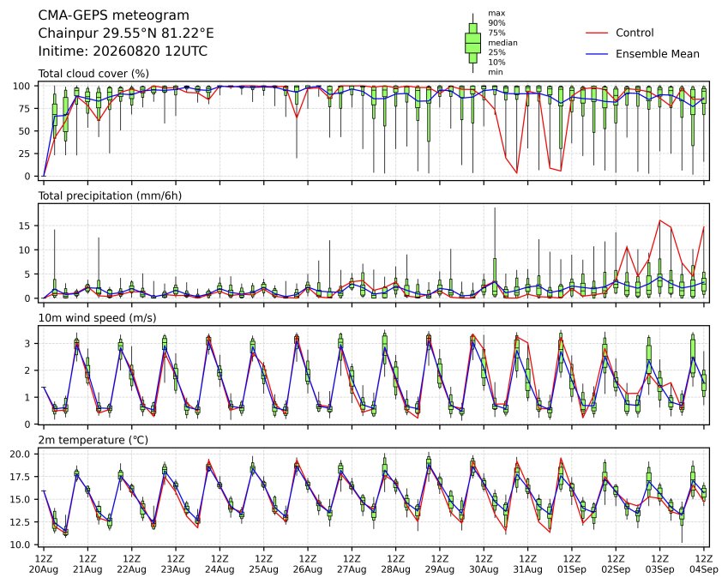Click the Total precipitation panel title
Image resolution: width=728 pixels, height=584 pixels.
pos(110,196)
